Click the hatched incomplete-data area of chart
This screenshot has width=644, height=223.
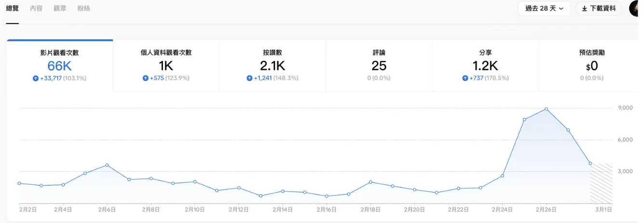pyautogui.click(x=601, y=183)
